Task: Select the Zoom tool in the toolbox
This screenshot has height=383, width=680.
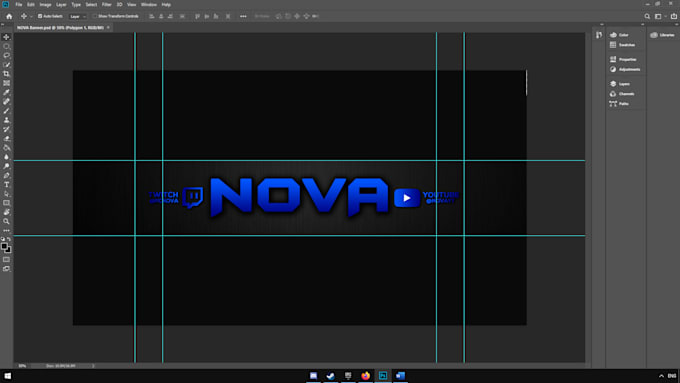Action: (6, 221)
